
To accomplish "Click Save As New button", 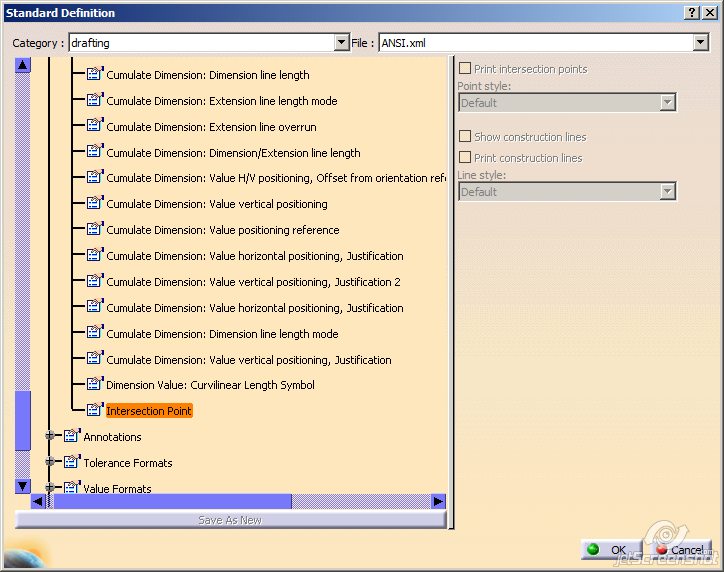I will [x=230, y=520].
